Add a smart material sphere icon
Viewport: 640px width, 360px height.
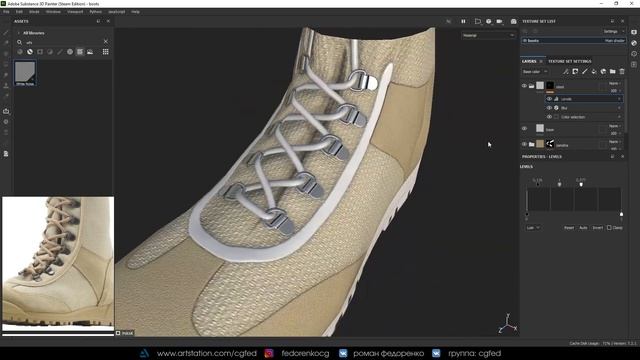pos(603,71)
